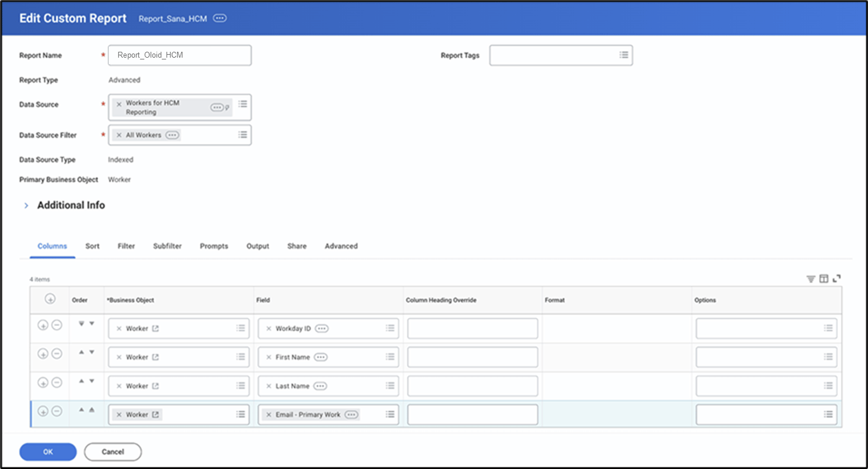Viewport: 868px width, 469px height.
Task: Click the Report Tags input field
Action: pos(561,55)
